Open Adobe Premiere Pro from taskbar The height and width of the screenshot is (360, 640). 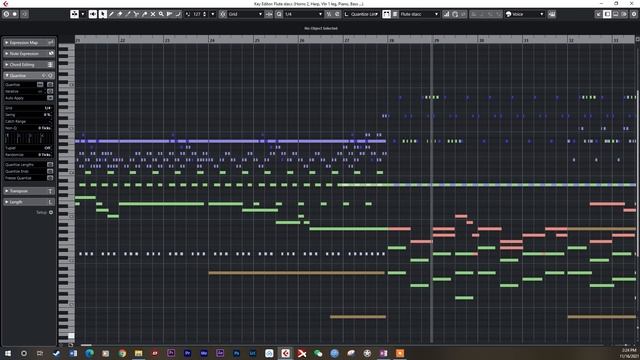point(187,353)
